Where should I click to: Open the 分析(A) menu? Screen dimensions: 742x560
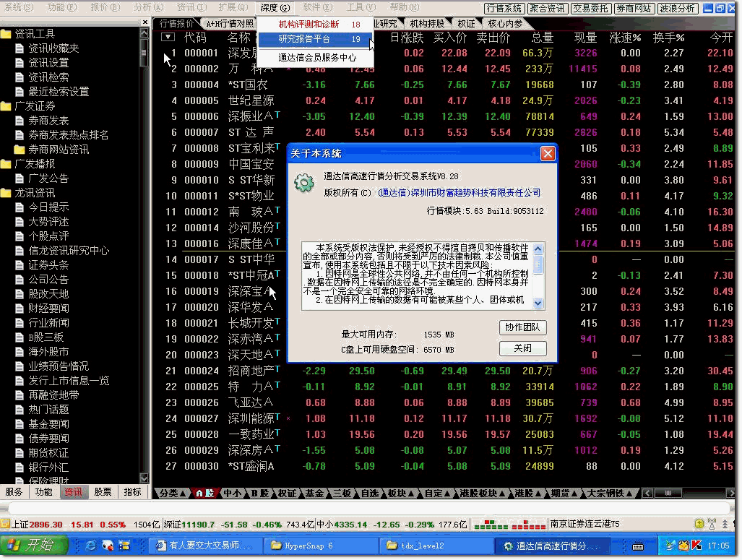148,7
